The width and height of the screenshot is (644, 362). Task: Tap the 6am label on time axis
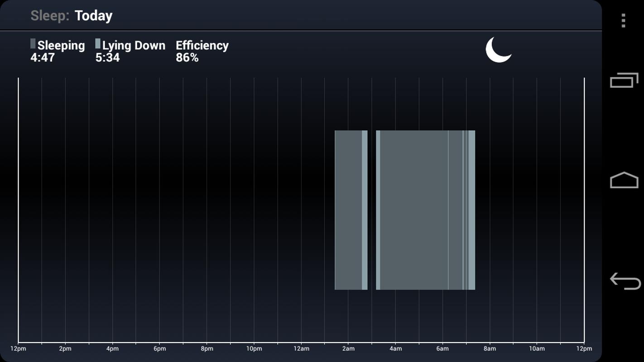coord(442,349)
